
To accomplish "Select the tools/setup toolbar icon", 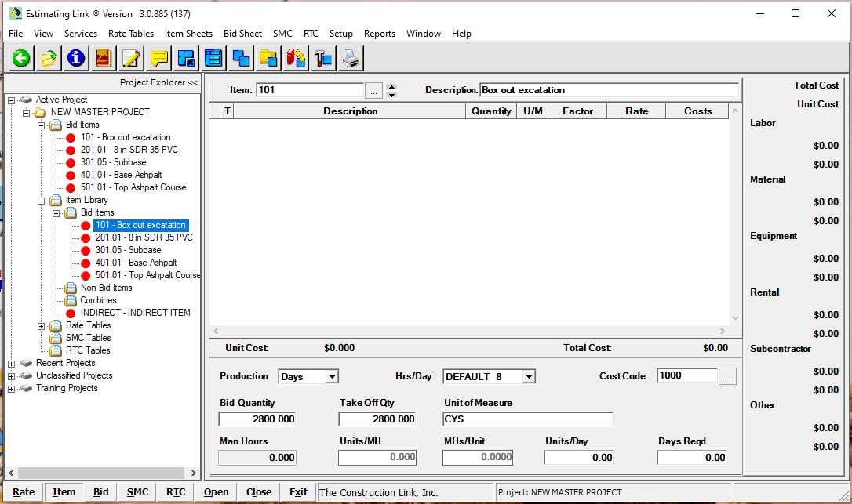I will pos(323,58).
